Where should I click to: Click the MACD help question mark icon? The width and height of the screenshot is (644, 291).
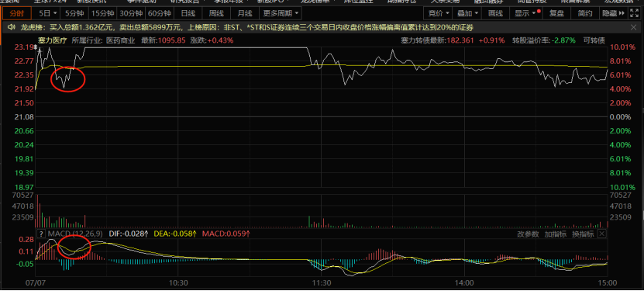click(x=40, y=234)
